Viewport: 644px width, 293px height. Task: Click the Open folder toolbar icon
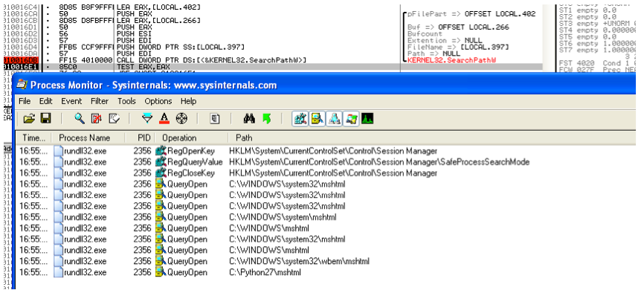[29, 119]
